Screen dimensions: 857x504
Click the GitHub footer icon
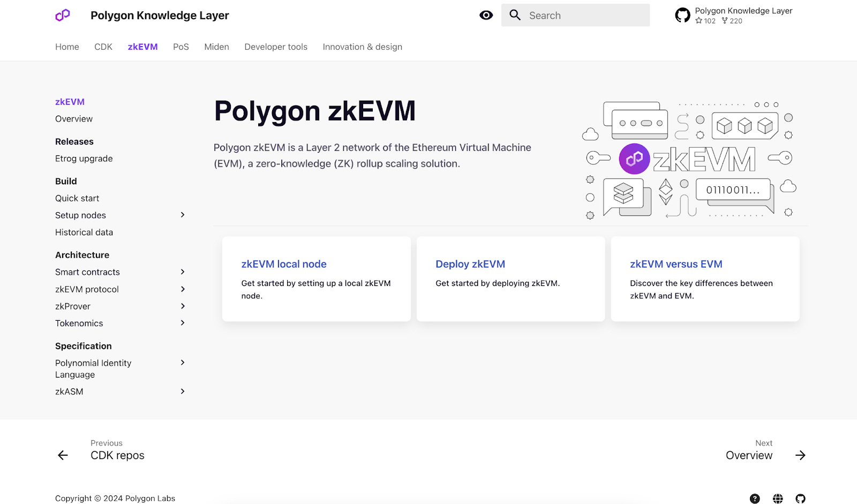[800, 499]
